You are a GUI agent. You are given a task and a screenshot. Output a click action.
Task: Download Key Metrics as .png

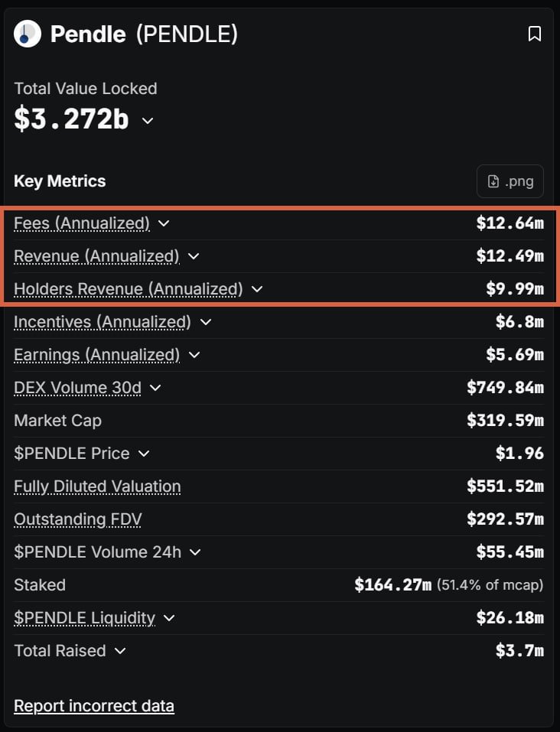tap(510, 181)
